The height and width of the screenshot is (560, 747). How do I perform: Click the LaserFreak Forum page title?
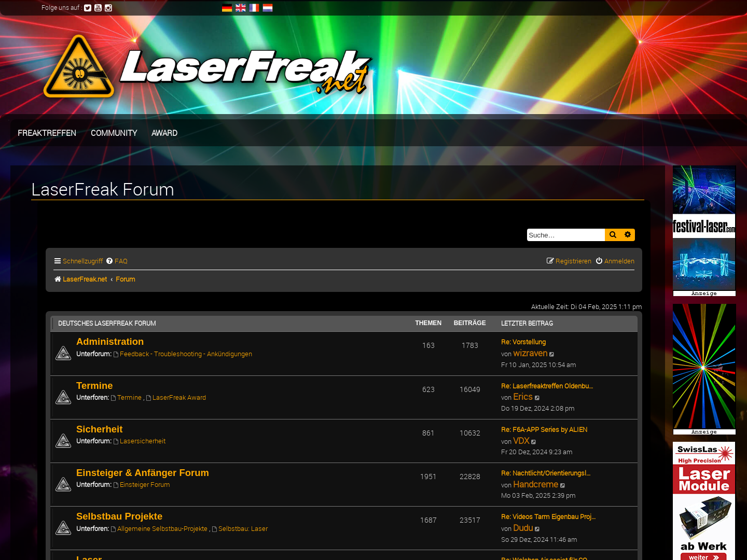coord(103,190)
